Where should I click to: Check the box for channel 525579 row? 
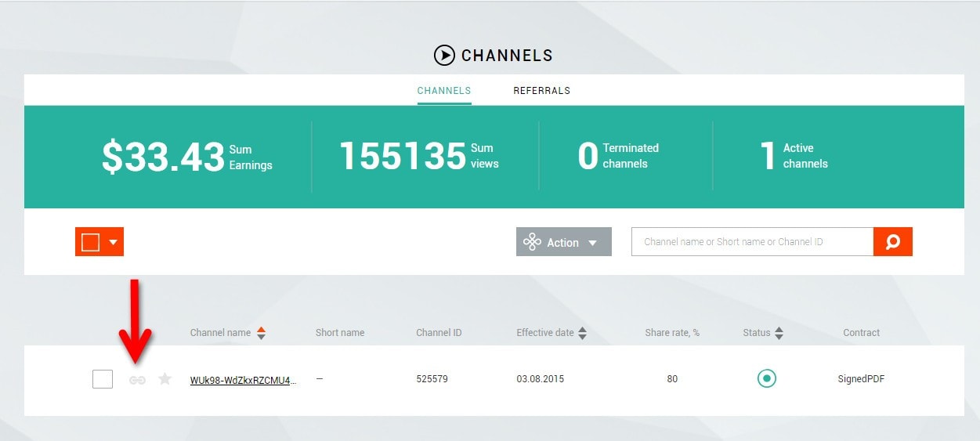(103, 379)
